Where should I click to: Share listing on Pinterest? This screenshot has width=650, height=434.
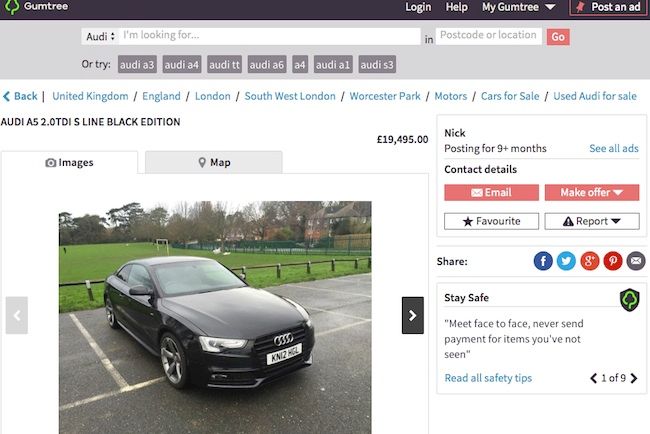click(x=612, y=261)
